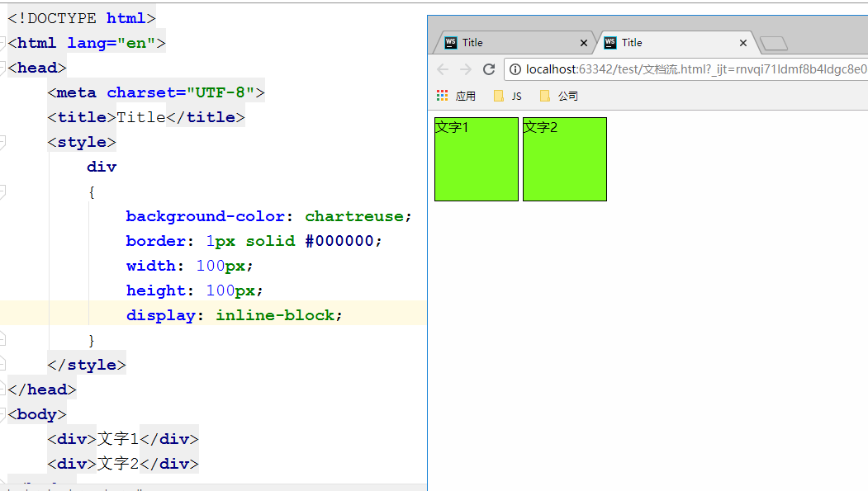Click the closing brace fold marker
This screenshot has width=868, height=491.
coord(2,340)
